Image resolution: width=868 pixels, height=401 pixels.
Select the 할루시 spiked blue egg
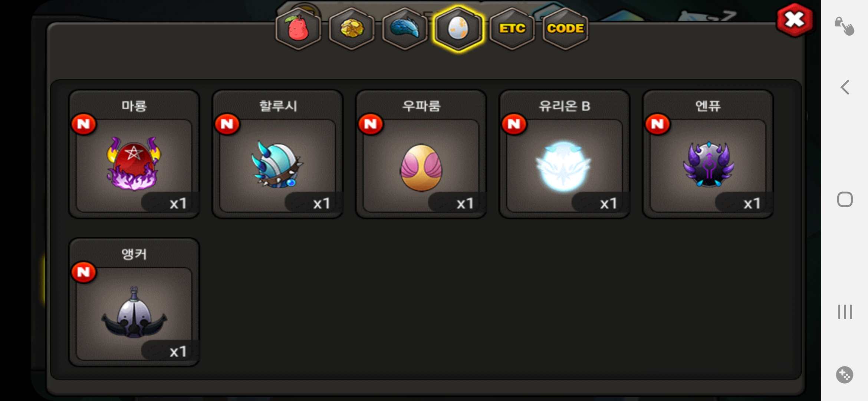tap(277, 154)
